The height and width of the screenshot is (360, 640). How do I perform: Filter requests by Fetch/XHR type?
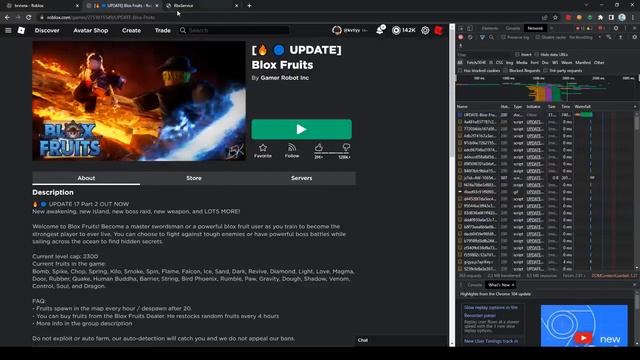pyautogui.click(x=476, y=62)
